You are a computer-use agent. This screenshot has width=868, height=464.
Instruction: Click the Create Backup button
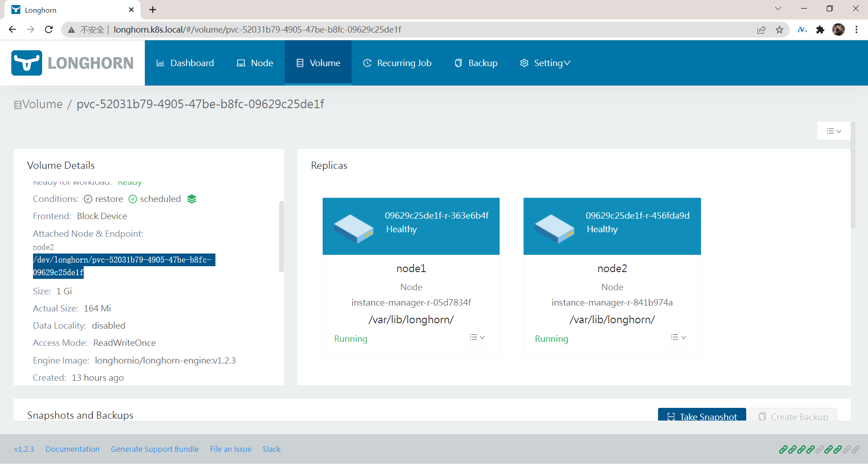click(x=793, y=415)
